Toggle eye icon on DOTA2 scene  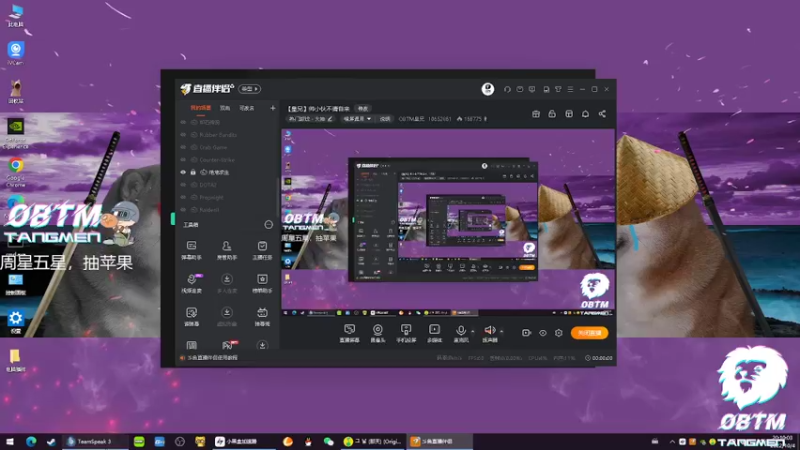[183, 185]
